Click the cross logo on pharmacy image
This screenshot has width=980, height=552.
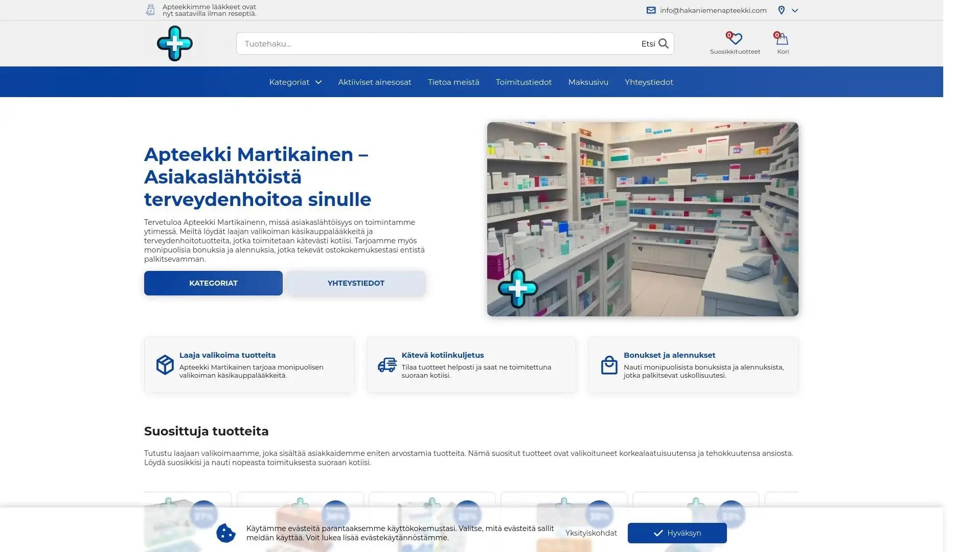(517, 288)
